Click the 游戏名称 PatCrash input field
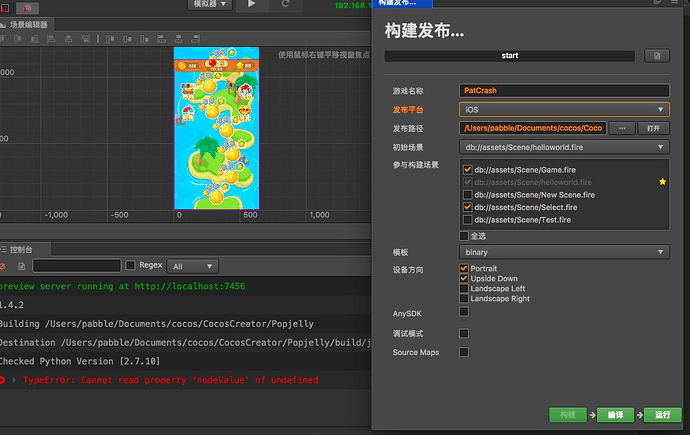Screen dimensions: 690x435 (x=564, y=90)
